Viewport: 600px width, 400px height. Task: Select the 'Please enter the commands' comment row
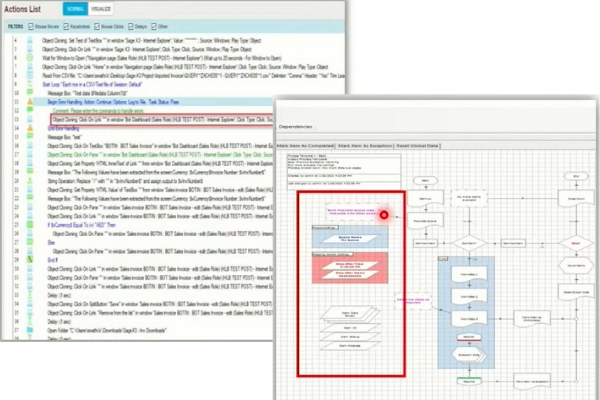(x=98, y=111)
